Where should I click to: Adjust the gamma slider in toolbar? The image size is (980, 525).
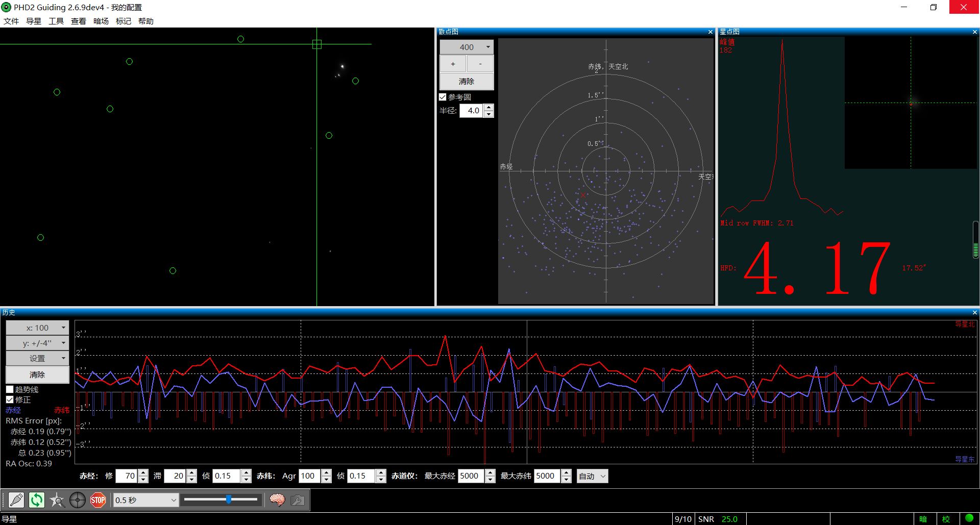pyautogui.click(x=221, y=499)
